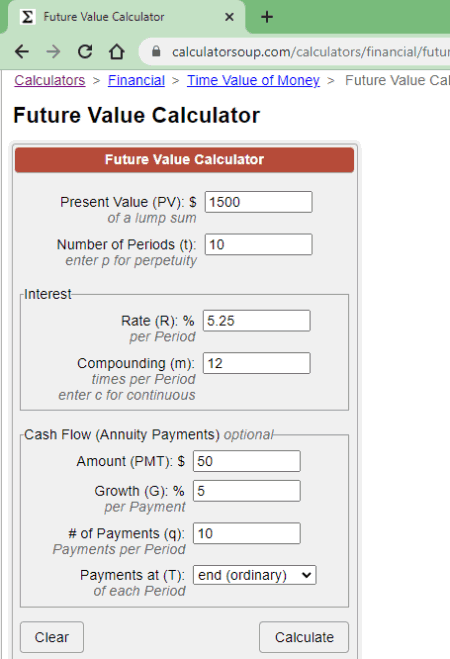Click the browser forward arrow
The height and width of the screenshot is (659, 450).
pyautogui.click(x=53, y=52)
